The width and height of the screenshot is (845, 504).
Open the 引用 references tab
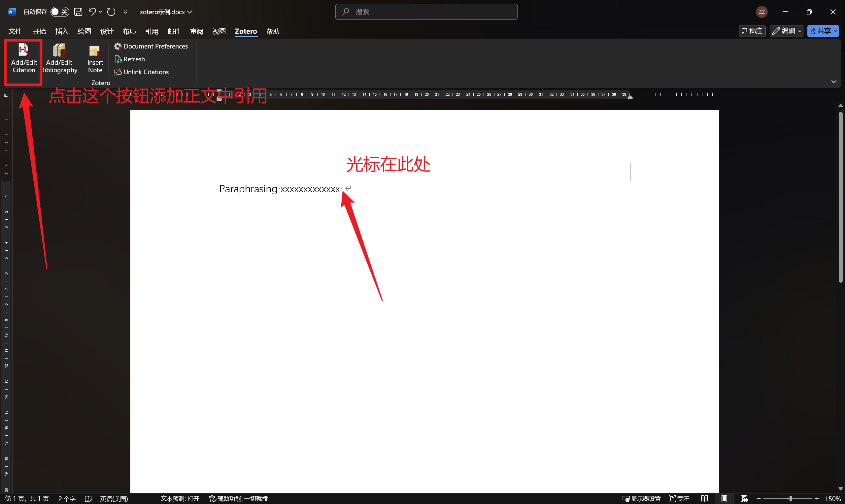pyautogui.click(x=152, y=31)
